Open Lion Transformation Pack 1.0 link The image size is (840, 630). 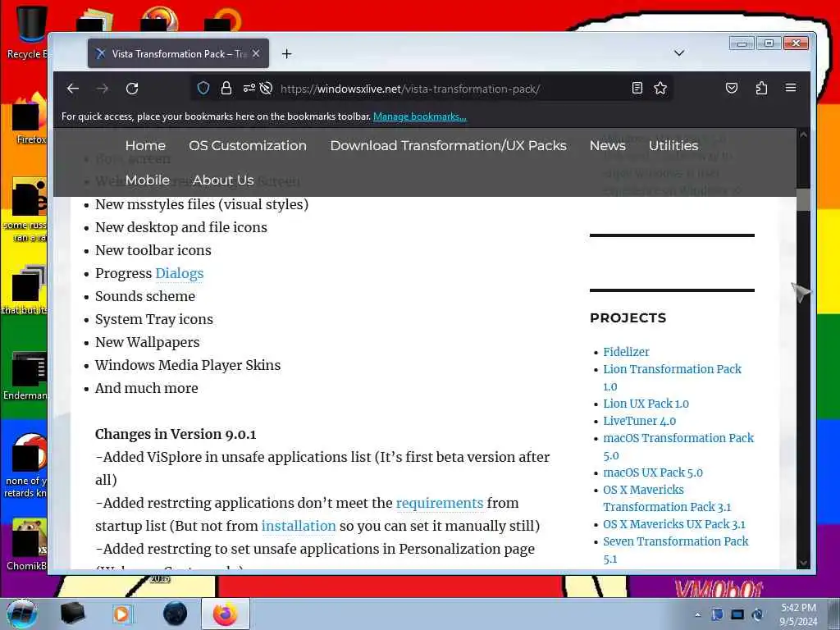[x=672, y=377]
